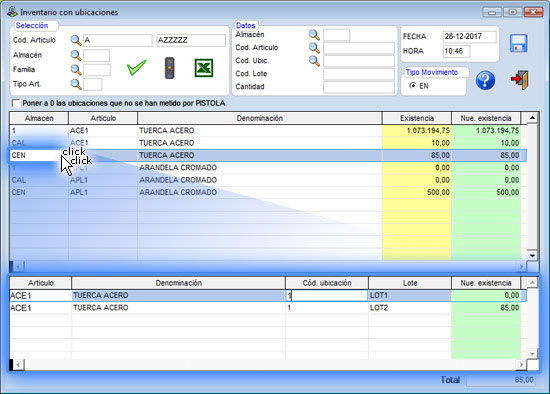Click lower grid right scroll arrow
Viewport: 550px width, 394px height.
[521, 365]
